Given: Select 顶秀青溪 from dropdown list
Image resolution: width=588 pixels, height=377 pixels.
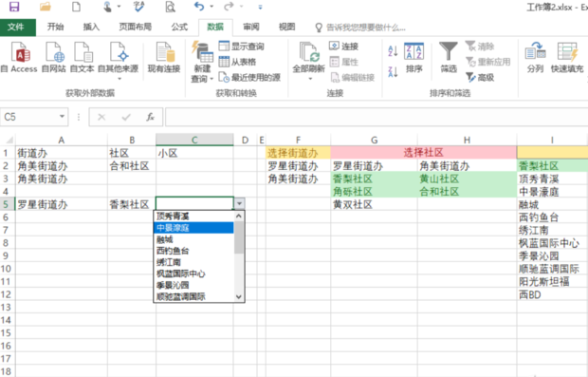Looking at the screenshot, I should (193, 217).
